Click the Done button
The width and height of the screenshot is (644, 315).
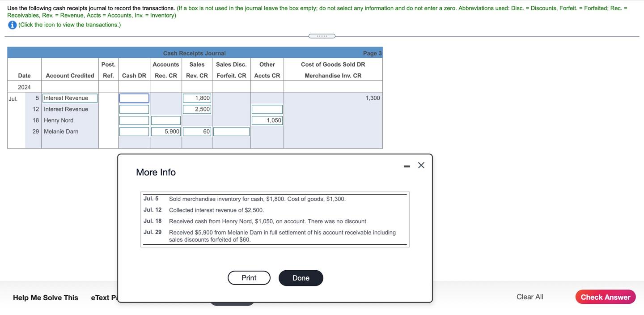coord(301,277)
